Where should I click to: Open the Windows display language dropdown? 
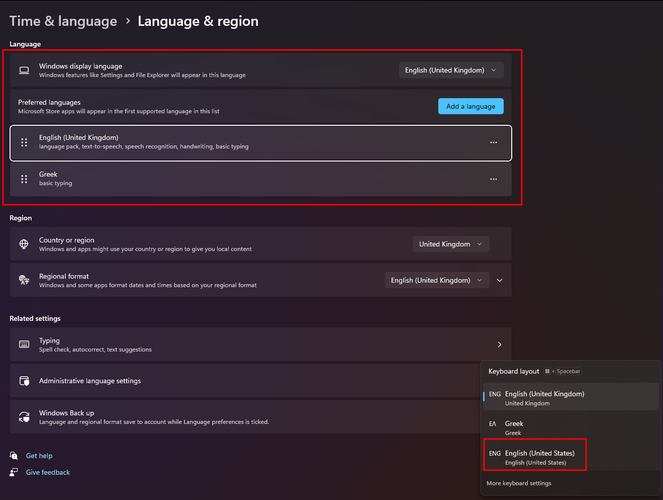click(451, 70)
